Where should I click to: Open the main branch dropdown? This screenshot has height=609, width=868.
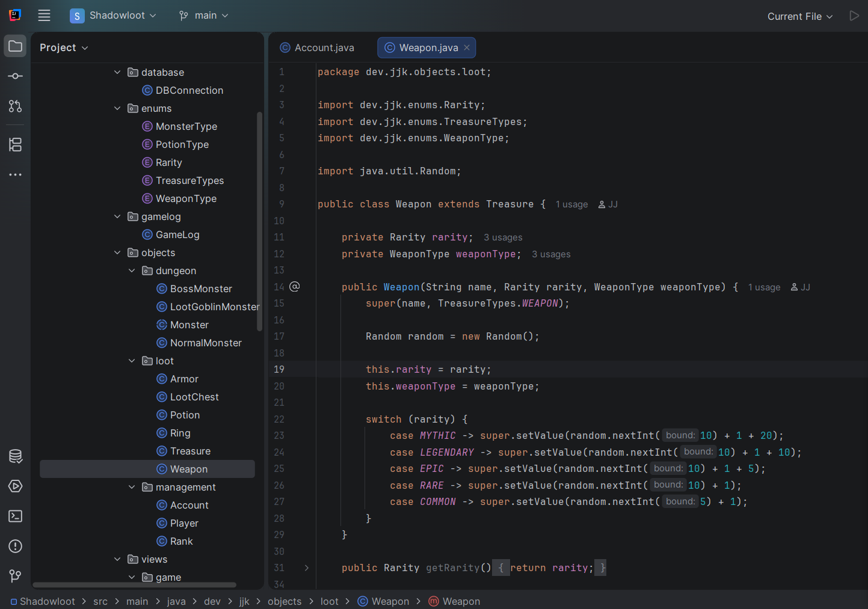tap(203, 16)
